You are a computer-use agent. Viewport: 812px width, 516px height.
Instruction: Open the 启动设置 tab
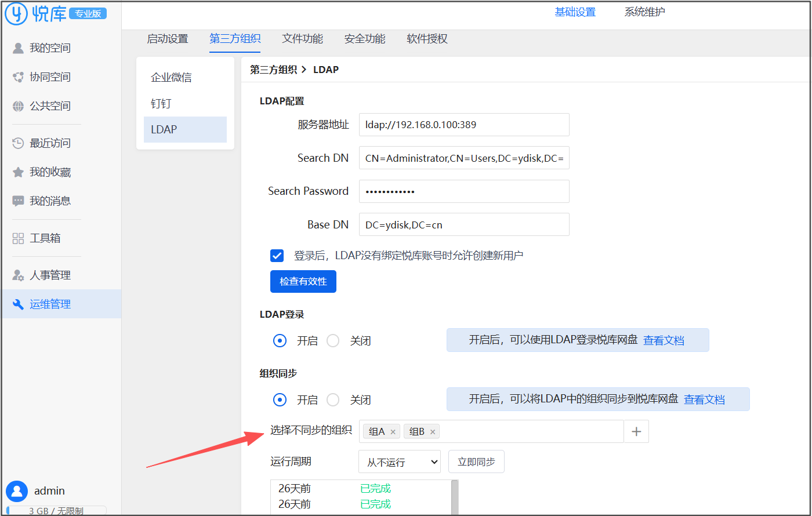(168, 39)
